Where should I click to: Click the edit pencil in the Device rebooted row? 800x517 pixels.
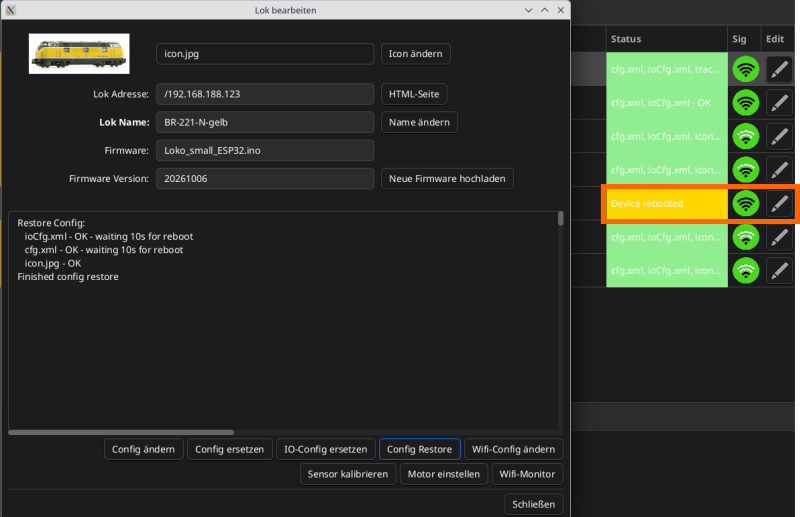click(x=779, y=204)
